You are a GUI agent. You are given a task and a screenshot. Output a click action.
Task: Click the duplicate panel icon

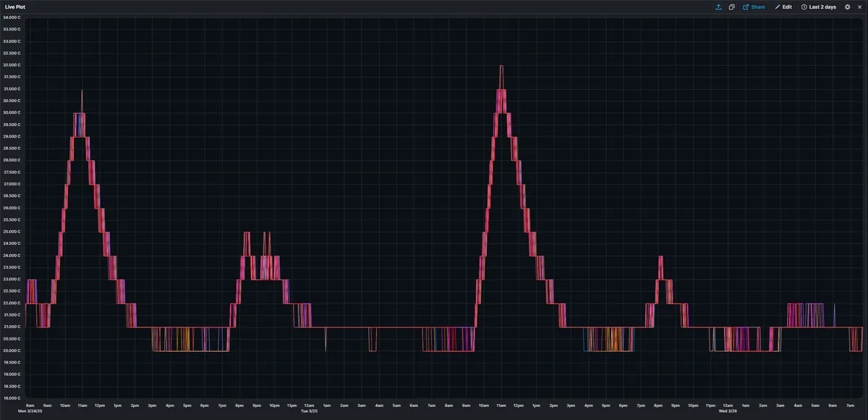click(x=732, y=7)
